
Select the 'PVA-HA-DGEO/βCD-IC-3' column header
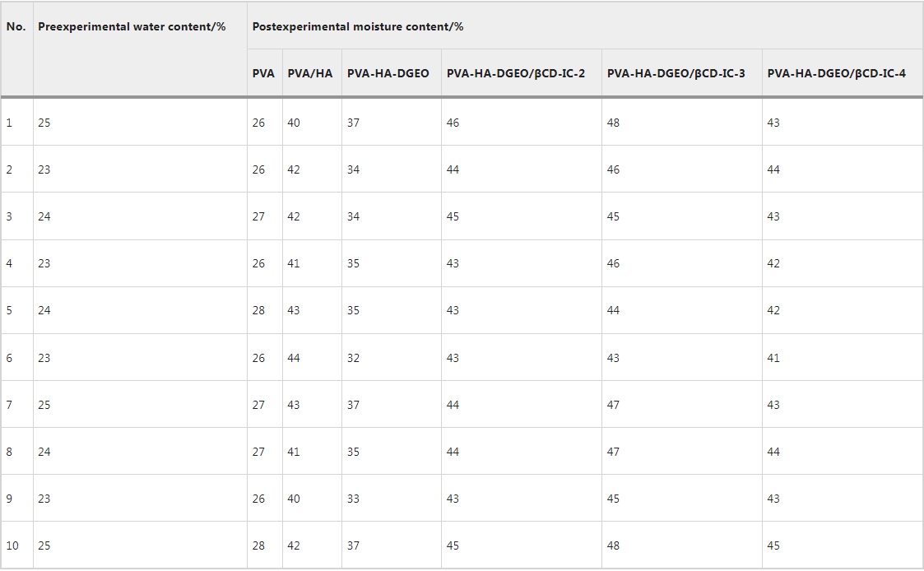[x=676, y=73]
